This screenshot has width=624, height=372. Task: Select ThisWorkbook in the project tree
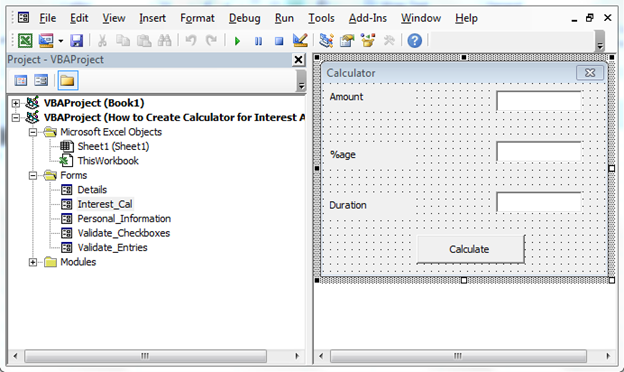click(108, 161)
